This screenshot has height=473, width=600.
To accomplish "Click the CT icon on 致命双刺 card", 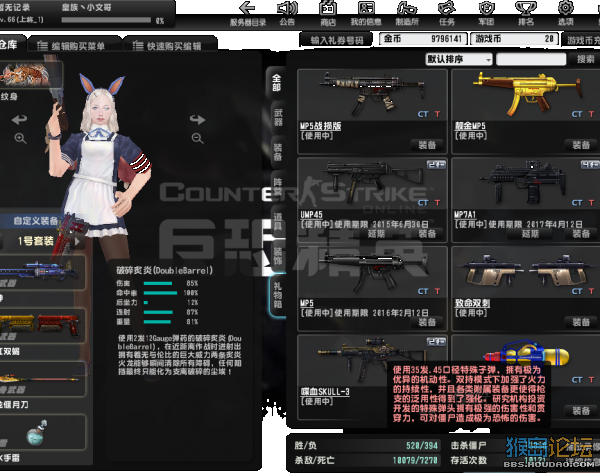I will (x=577, y=292).
